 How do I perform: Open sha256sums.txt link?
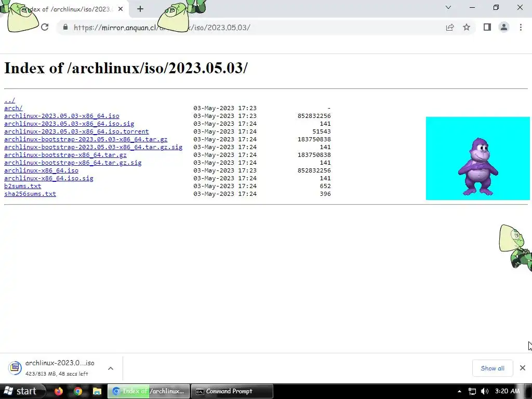(x=30, y=194)
